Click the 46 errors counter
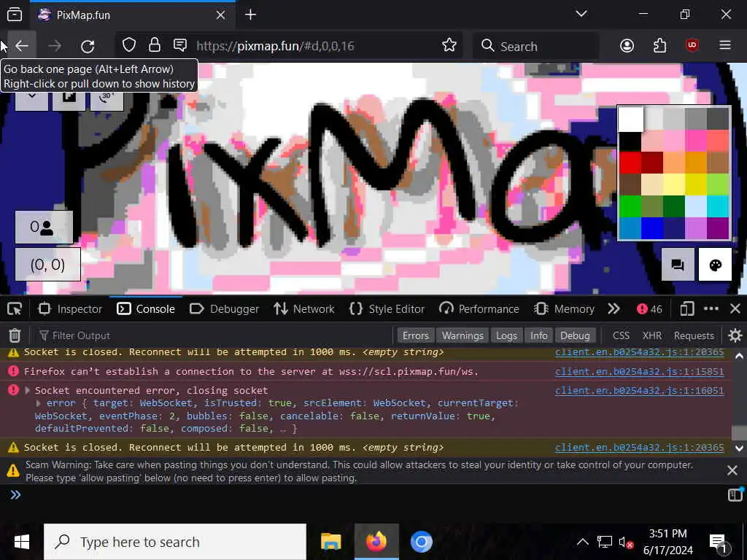747x560 pixels. pos(650,309)
